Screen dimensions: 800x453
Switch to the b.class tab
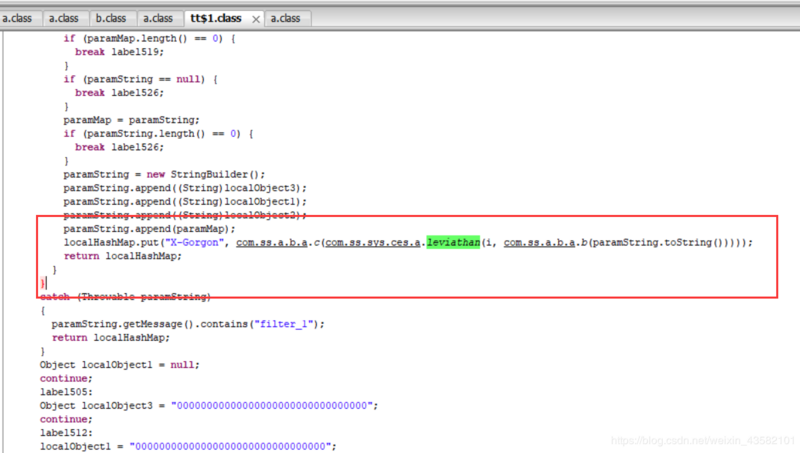111,18
